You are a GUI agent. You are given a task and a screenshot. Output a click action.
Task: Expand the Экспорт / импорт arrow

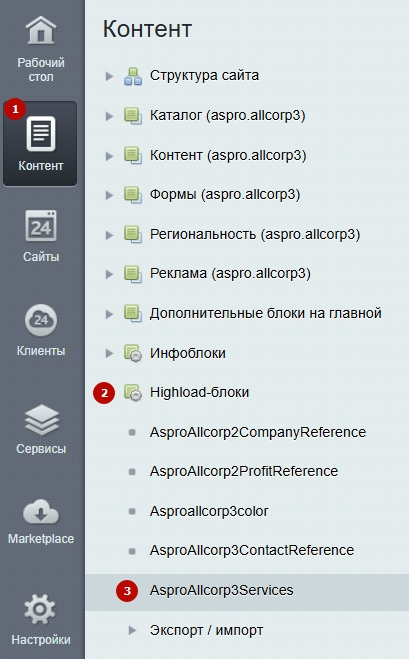coord(132,630)
